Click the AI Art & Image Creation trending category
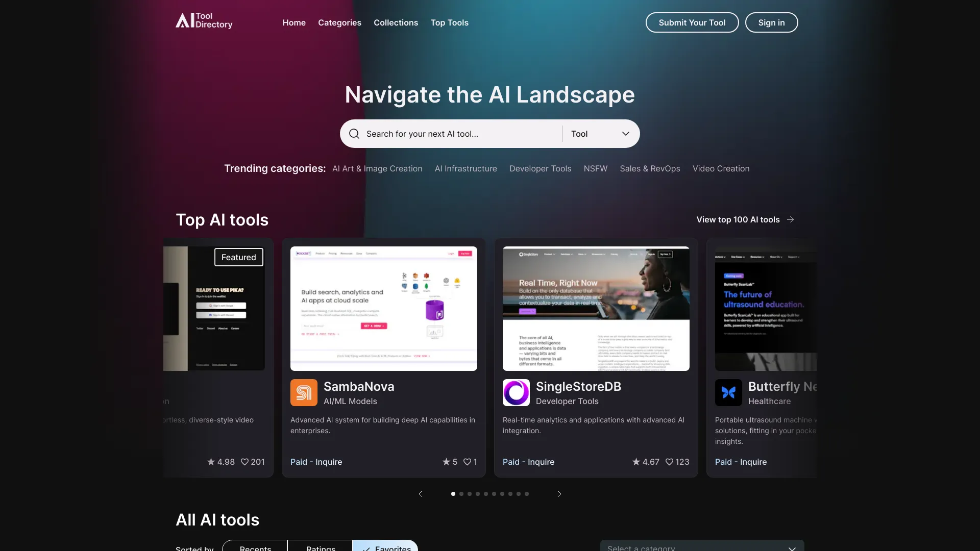This screenshot has width=980, height=551. coord(377,168)
